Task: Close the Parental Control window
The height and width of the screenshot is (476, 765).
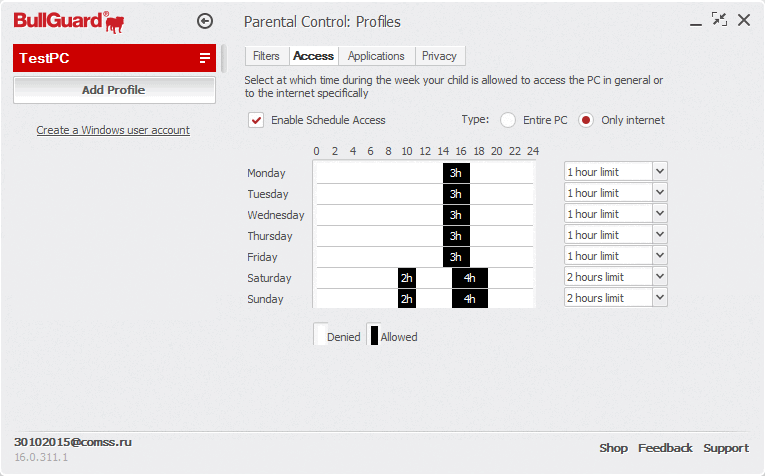Action: click(x=744, y=19)
